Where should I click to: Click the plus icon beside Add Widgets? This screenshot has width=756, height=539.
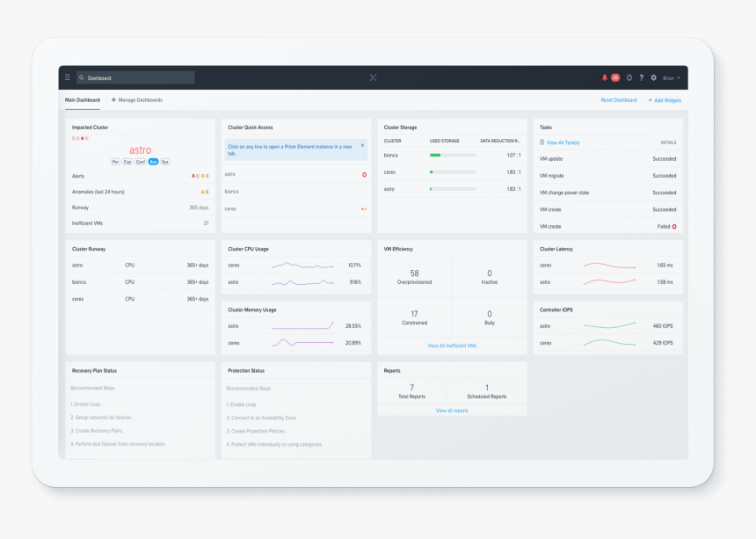point(650,100)
